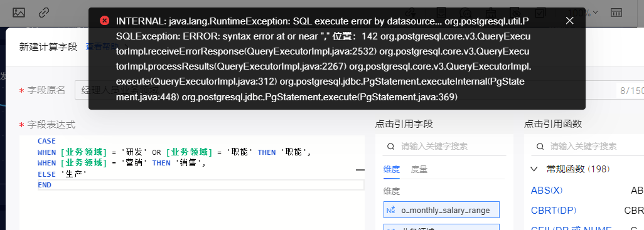
Task: Insert the CBRT(DP) function
Action: click(554, 211)
